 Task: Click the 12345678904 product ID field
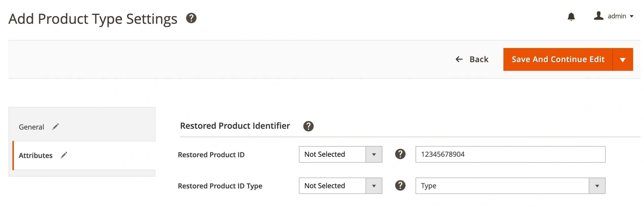click(510, 154)
